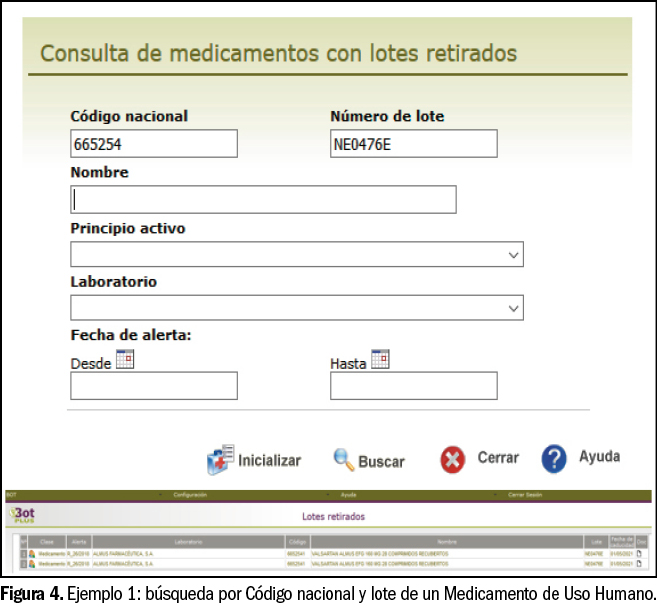This screenshot has height=607, width=657.
Task: Click the Buscar magnifying glass icon
Action: pyautogui.click(x=343, y=460)
